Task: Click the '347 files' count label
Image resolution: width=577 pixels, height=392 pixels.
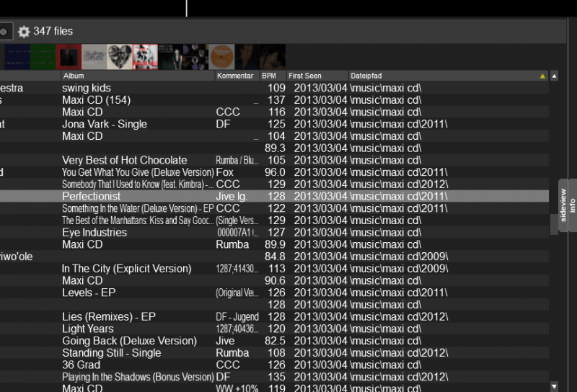Action: point(53,31)
